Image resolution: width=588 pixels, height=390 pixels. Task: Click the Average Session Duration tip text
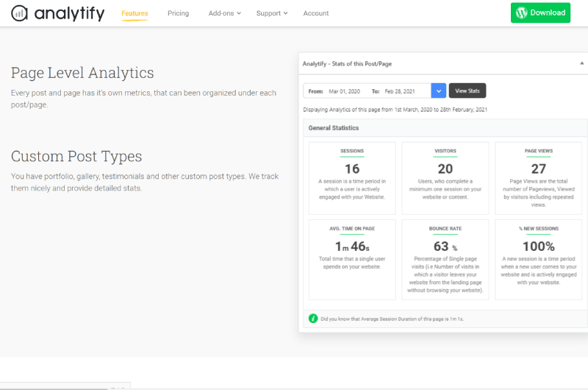click(392, 319)
